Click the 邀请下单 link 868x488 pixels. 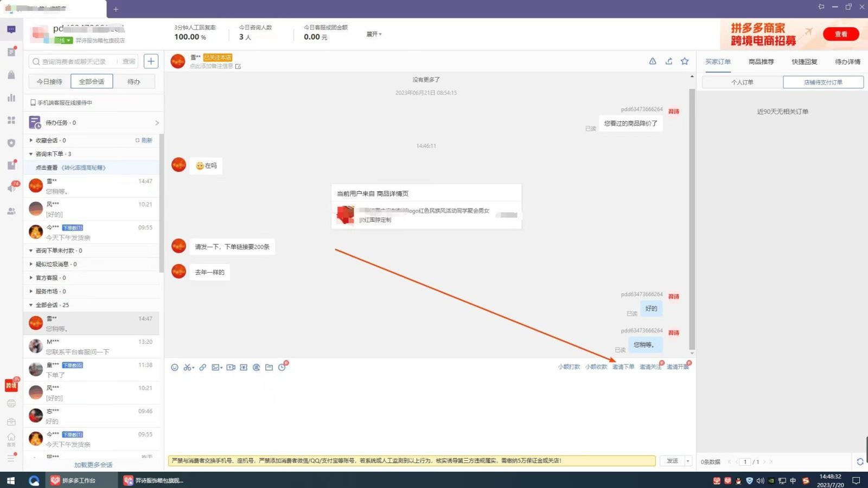click(623, 367)
